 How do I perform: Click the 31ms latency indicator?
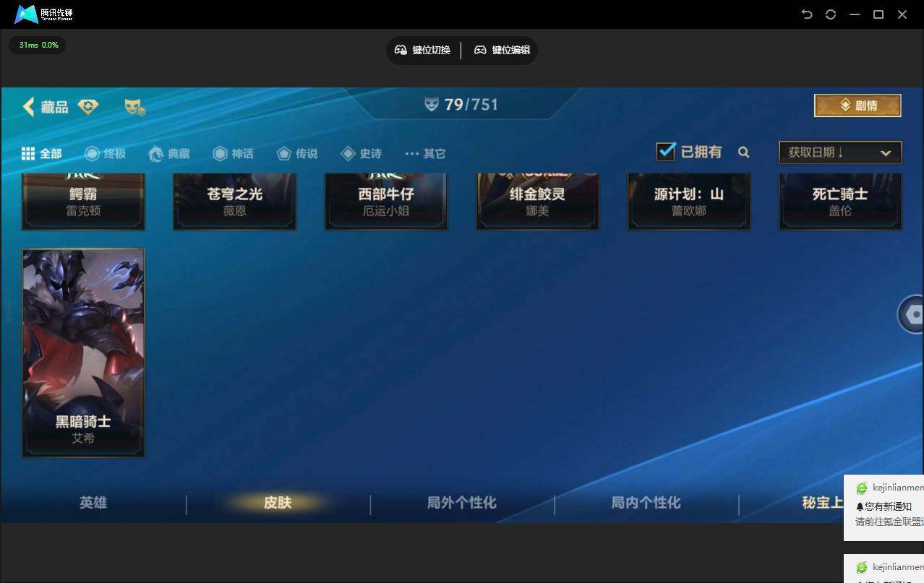(x=38, y=45)
